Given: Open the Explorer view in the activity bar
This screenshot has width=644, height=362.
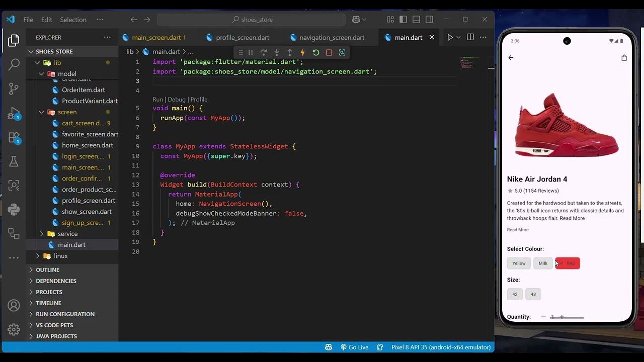Looking at the screenshot, I should [x=14, y=40].
